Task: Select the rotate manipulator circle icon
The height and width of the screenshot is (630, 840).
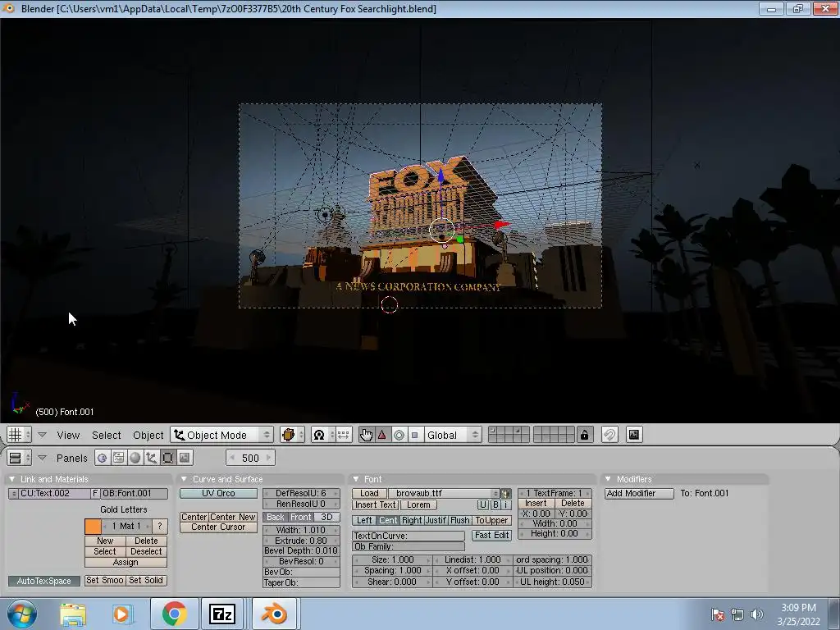Action: (x=399, y=435)
